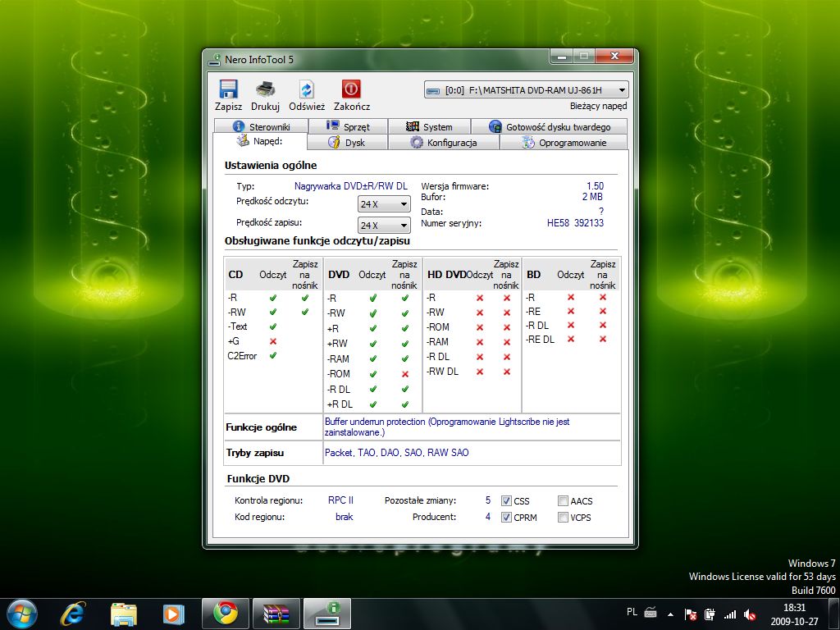This screenshot has height=630, width=840.
Task: Launch Internet Explorer from taskbar
Action: pyautogui.click(x=73, y=614)
